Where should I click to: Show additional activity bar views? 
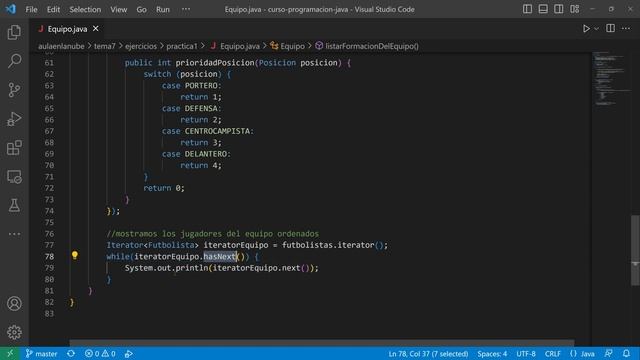[14, 234]
